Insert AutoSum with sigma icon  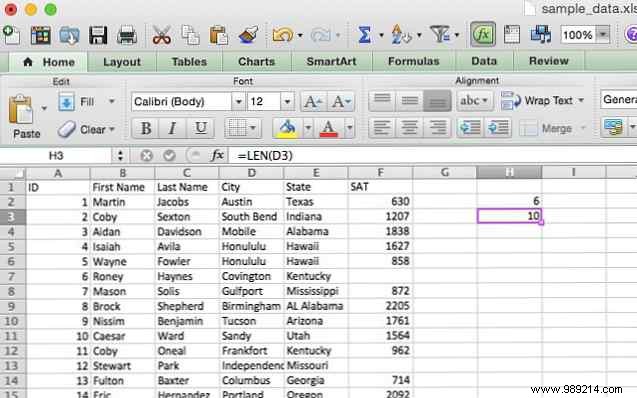pyautogui.click(x=364, y=35)
